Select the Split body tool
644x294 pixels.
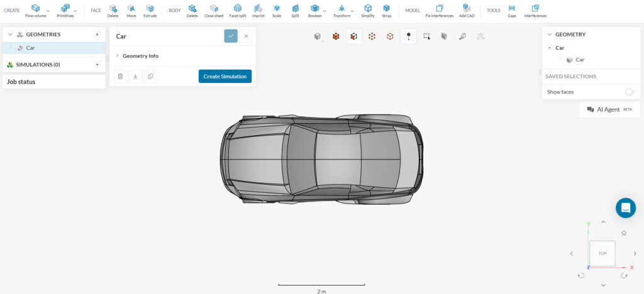[296, 11]
